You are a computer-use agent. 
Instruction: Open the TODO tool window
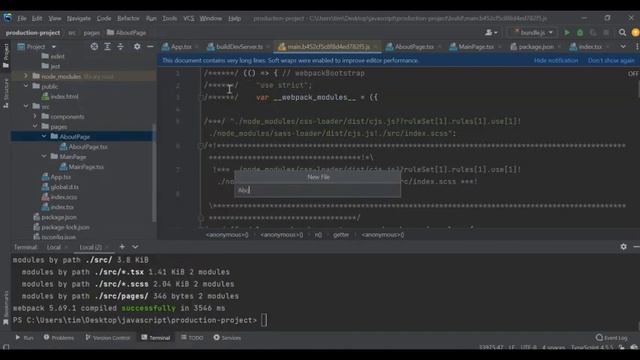pyautogui.click(x=192, y=338)
